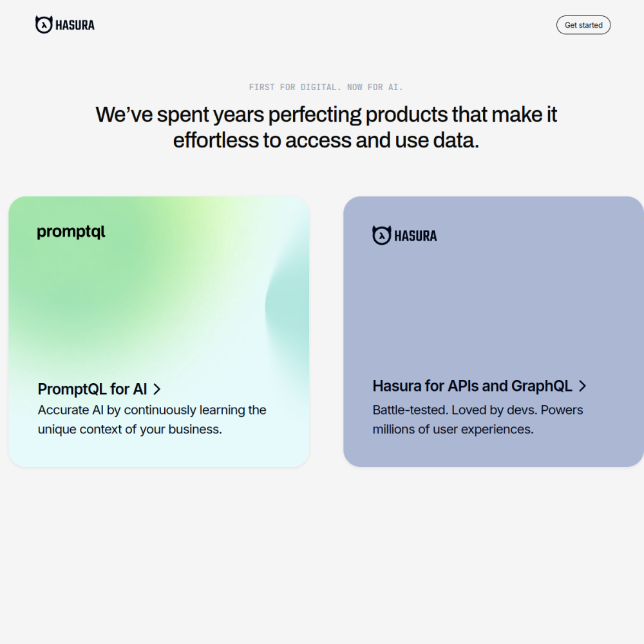Click the chevron arrow after PromptQL for AI
This screenshot has height=644, width=644.
tap(156, 389)
